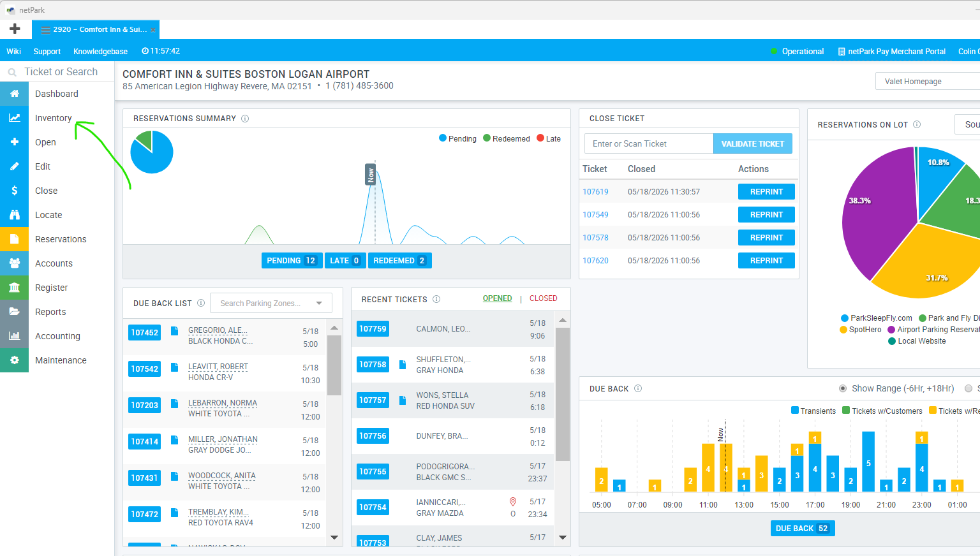This screenshot has width=980, height=556.
Task: Show info icon next to Due Back chart title
Action: click(638, 388)
